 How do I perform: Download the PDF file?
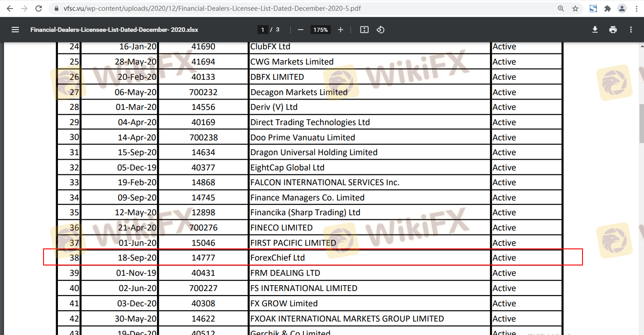point(595,30)
